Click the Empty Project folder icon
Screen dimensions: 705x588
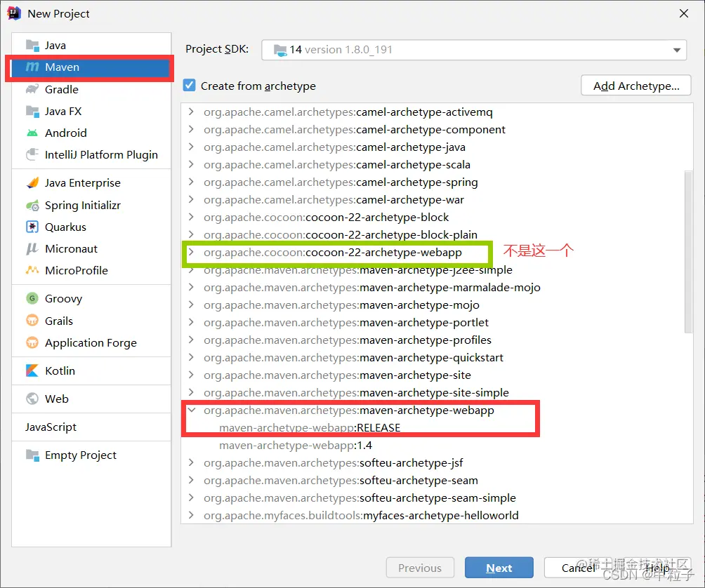[x=32, y=455]
